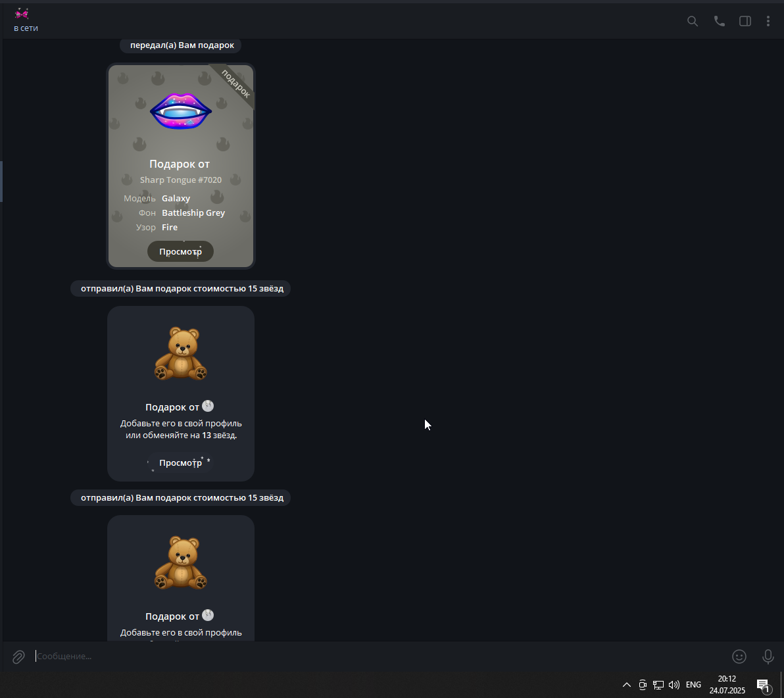Click the Sharp Tongue lips image
Image resolution: width=784 pixels, height=698 pixels.
pyautogui.click(x=181, y=111)
